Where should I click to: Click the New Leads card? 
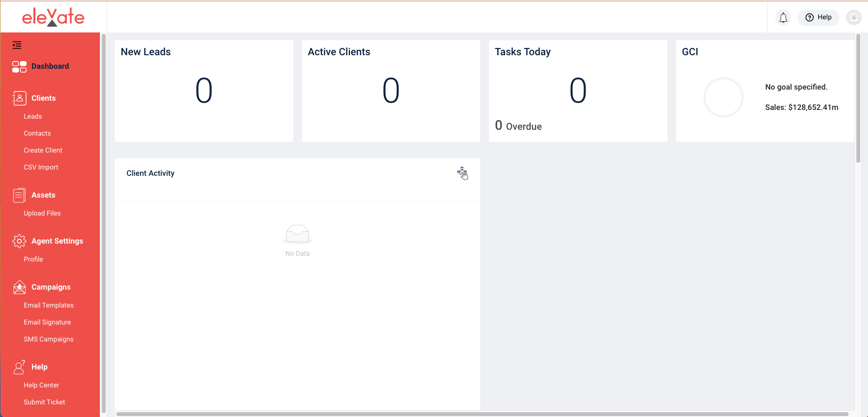click(x=204, y=91)
